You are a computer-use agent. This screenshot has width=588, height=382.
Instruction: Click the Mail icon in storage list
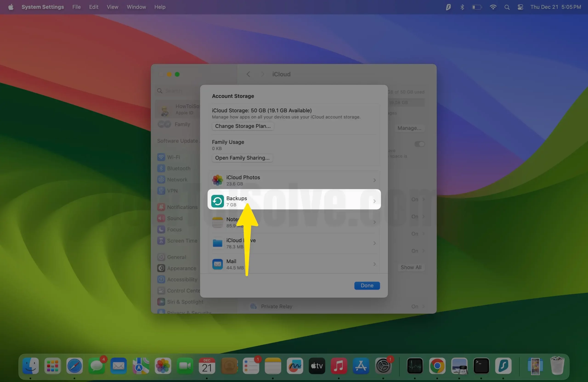(218, 264)
